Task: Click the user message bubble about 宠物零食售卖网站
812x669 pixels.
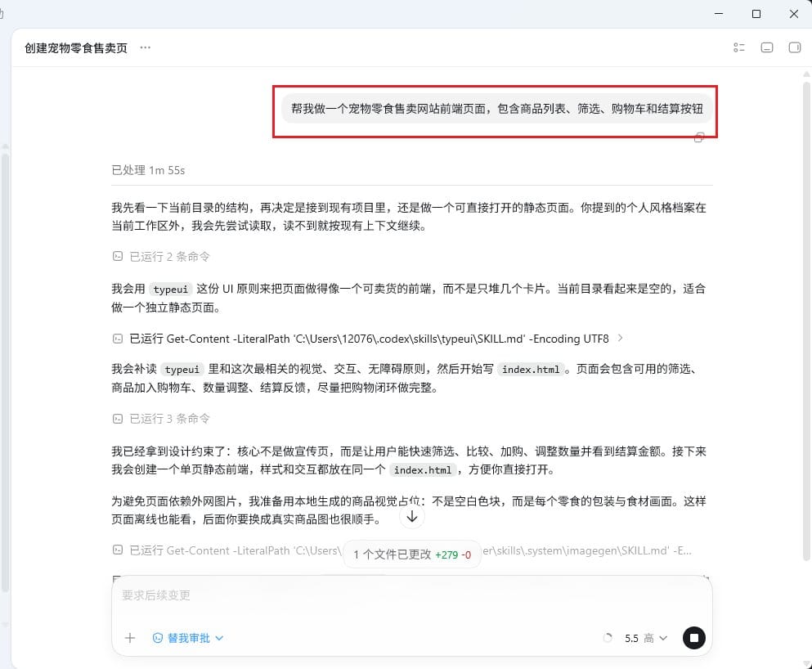Action: point(496,109)
